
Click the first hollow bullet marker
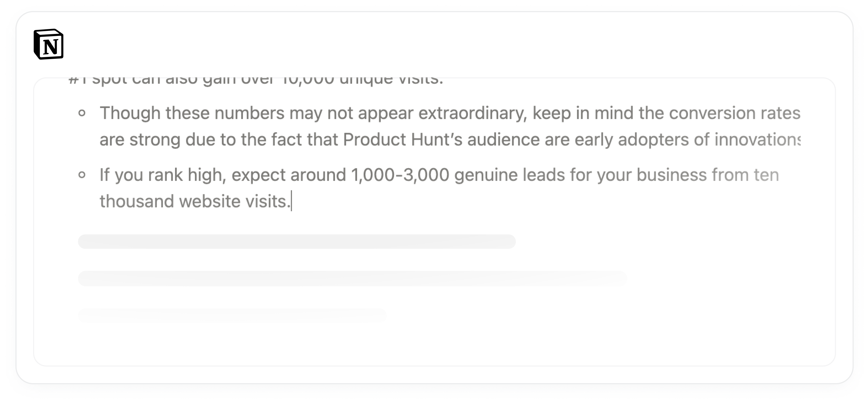click(82, 113)
